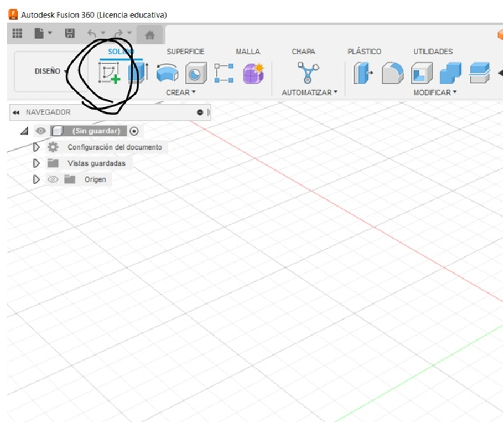Click the Configuración del documento gear icon

[x=53, y=147]
